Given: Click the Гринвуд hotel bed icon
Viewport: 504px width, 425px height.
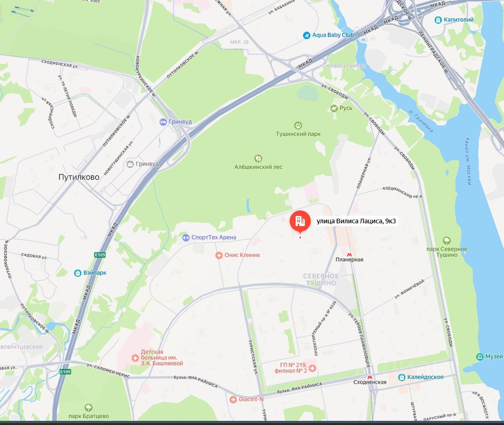Looking at the screenshot, I should click(163, 122).
